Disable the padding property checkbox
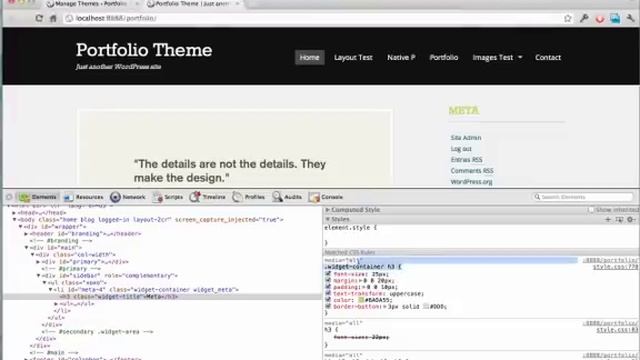Viewport: 640px width, 360px height. click(x=328, y=287)
